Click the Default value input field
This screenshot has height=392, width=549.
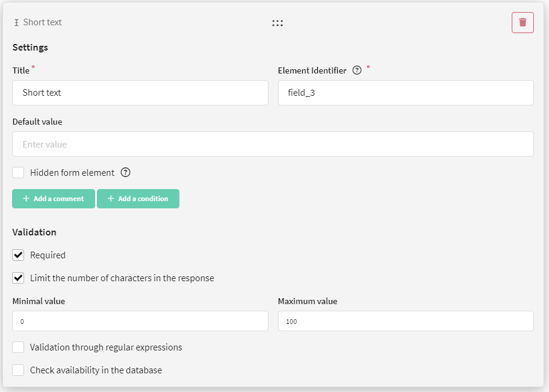(273, 144)
